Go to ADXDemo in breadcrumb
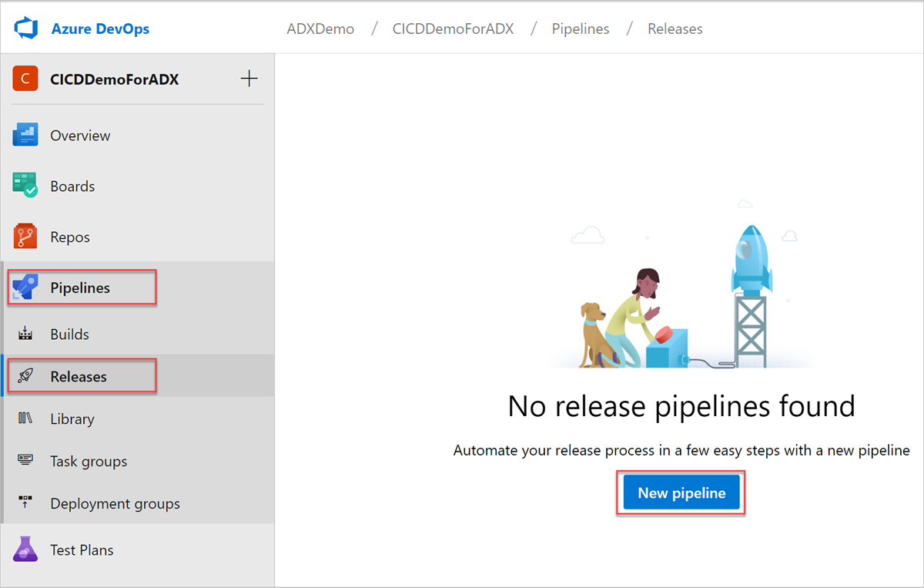This screenshot has height=588, width=924. coord(320,29)
